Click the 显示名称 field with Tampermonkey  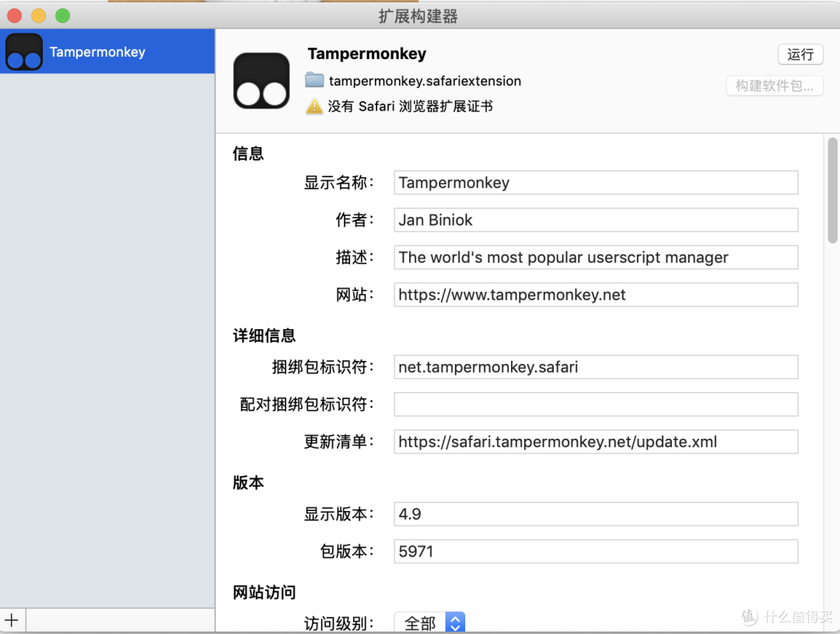(x=596, y=183)
